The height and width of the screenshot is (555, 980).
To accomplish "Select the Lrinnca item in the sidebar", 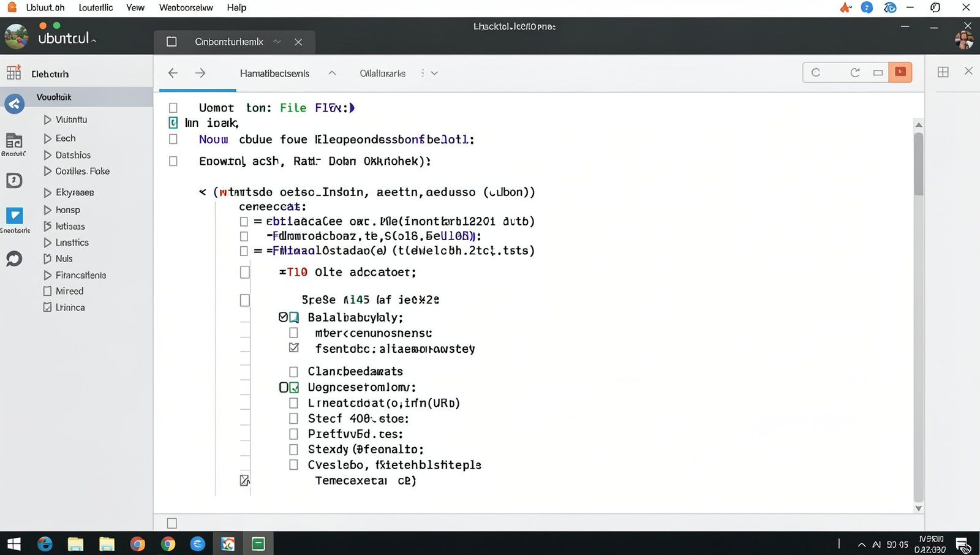I will pyautogui.click(x=70, y=308).
